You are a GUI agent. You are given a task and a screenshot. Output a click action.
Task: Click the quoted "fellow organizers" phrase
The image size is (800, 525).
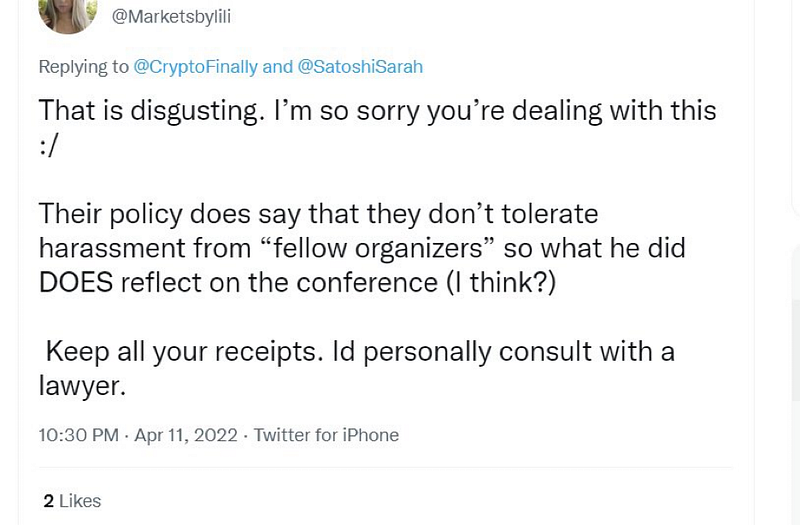pos(382,248)
